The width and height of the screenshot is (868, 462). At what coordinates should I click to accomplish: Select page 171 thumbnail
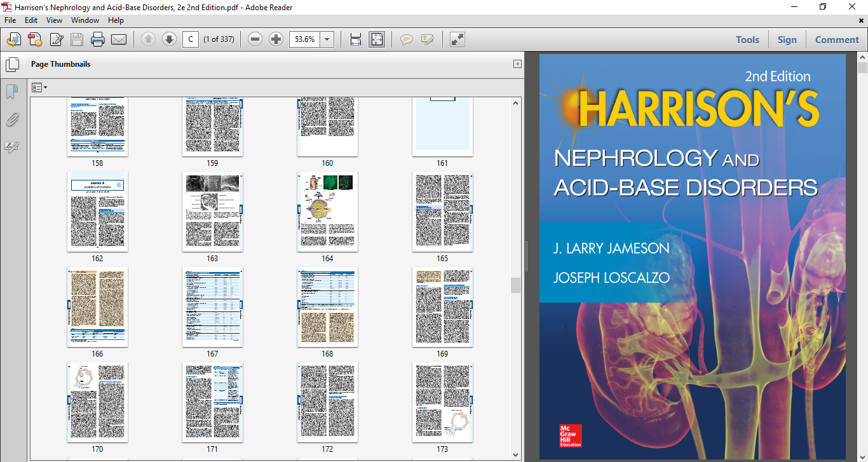pos(212,402)
